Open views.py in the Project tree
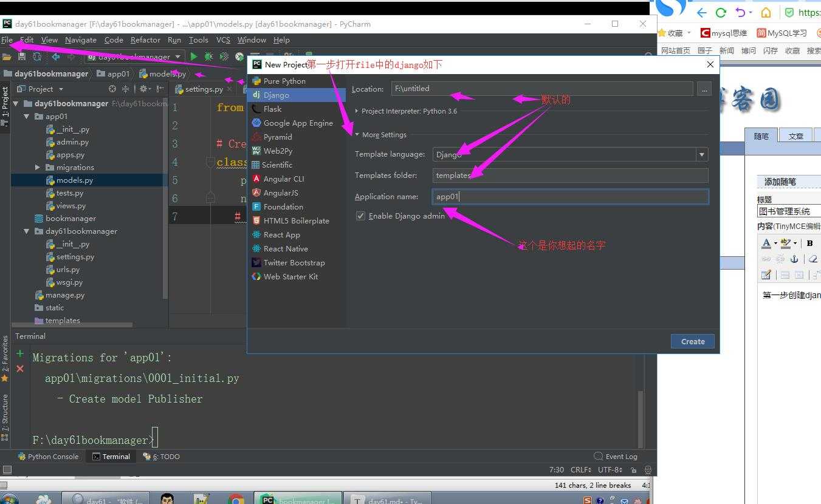 [x=70, y=205]
